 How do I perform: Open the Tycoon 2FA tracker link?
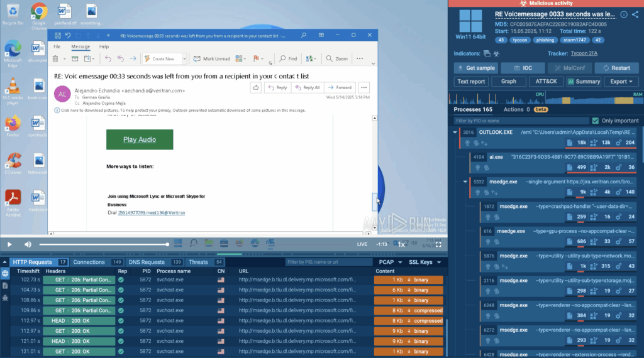(x=584, y=53)
